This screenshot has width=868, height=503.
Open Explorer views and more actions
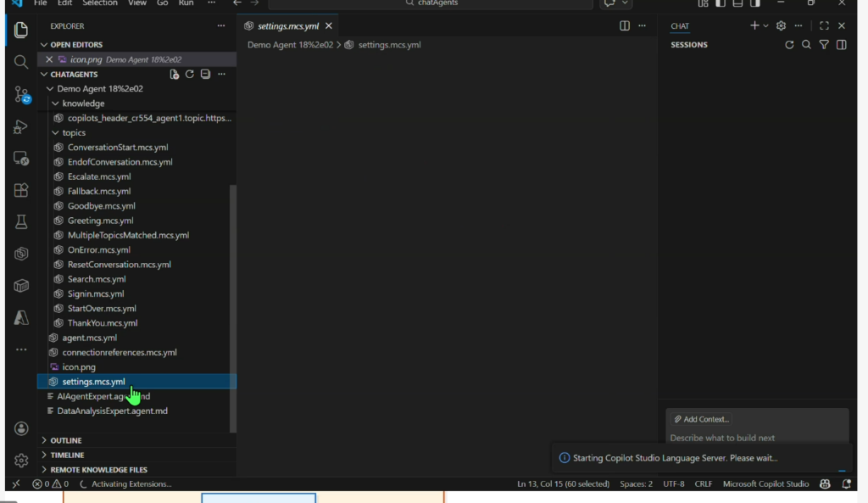point(221,26)
